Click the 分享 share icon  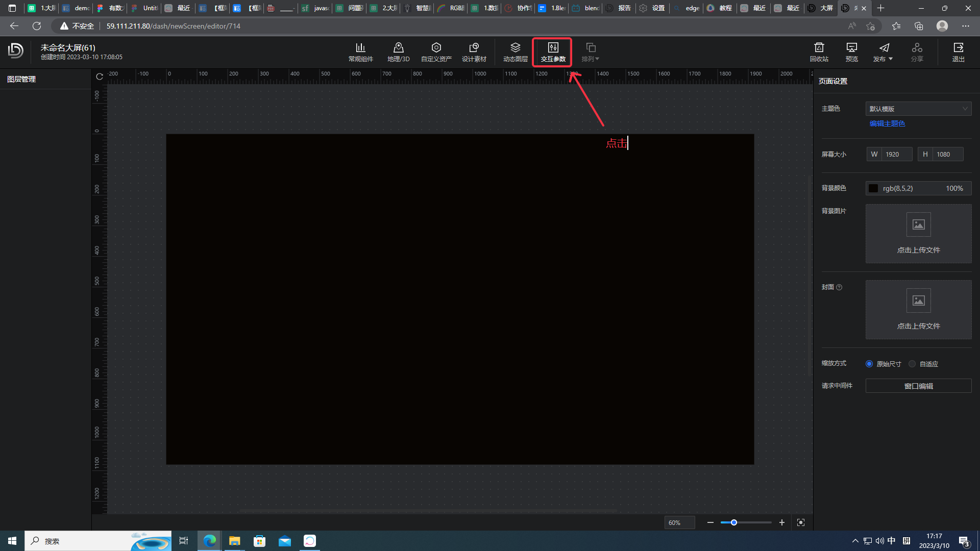point(917,48)
